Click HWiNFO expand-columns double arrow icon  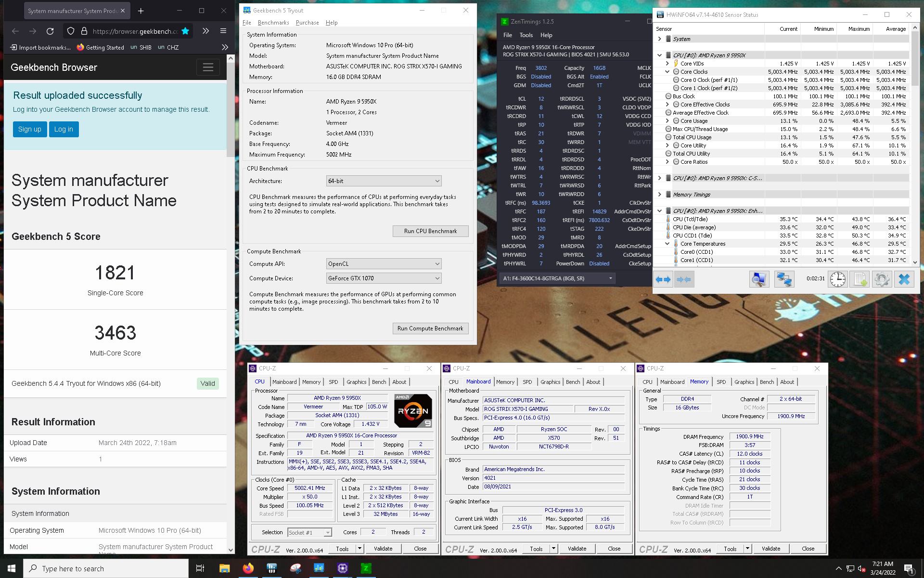tap(664, 279)
